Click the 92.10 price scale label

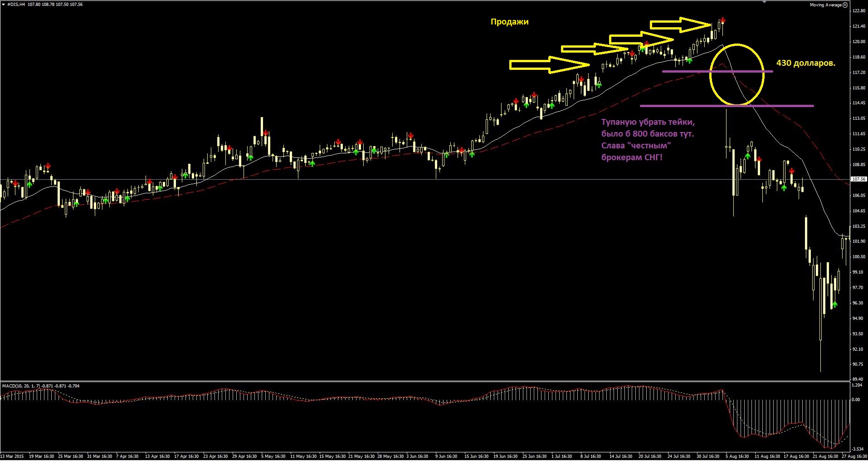coord(858,349)
